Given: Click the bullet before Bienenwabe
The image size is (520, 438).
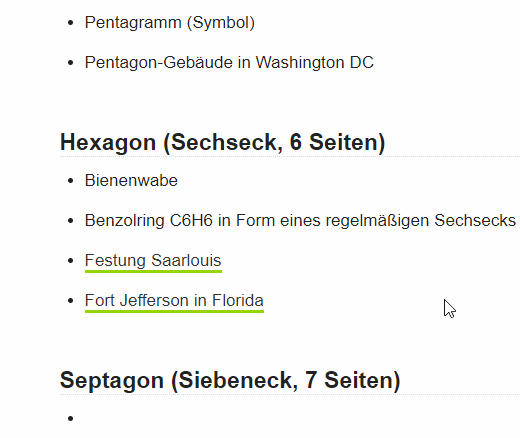Looking at the screenshot, I should 70,181.
